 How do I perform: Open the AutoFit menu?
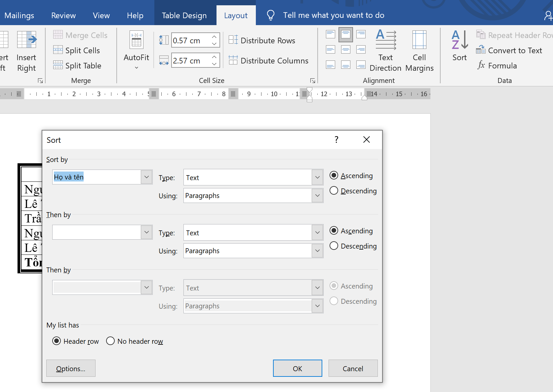[x=136, y=51]
